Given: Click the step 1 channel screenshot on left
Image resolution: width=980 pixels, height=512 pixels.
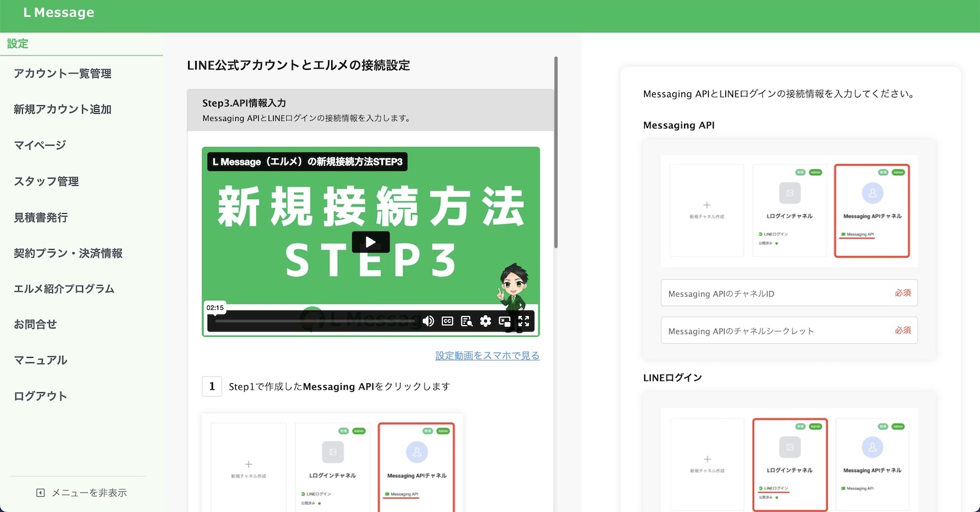Looking at the screenshot, I should [x=333, y=463].
